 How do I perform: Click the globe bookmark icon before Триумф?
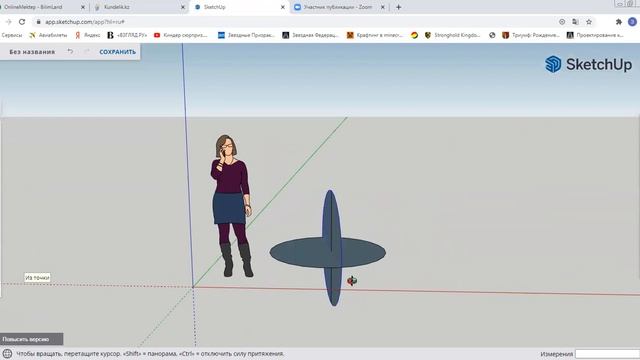[492, 35]
